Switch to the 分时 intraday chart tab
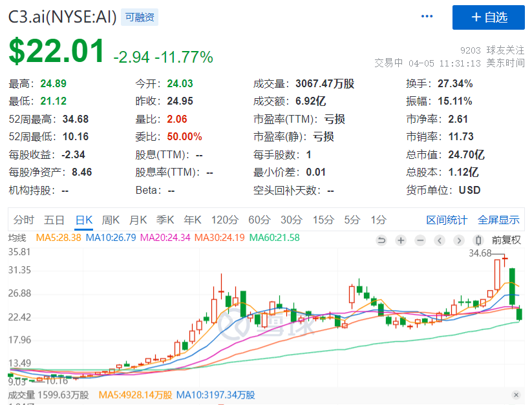Image resolution: width=532 pixels, height=405 pixels. point(23,220)
